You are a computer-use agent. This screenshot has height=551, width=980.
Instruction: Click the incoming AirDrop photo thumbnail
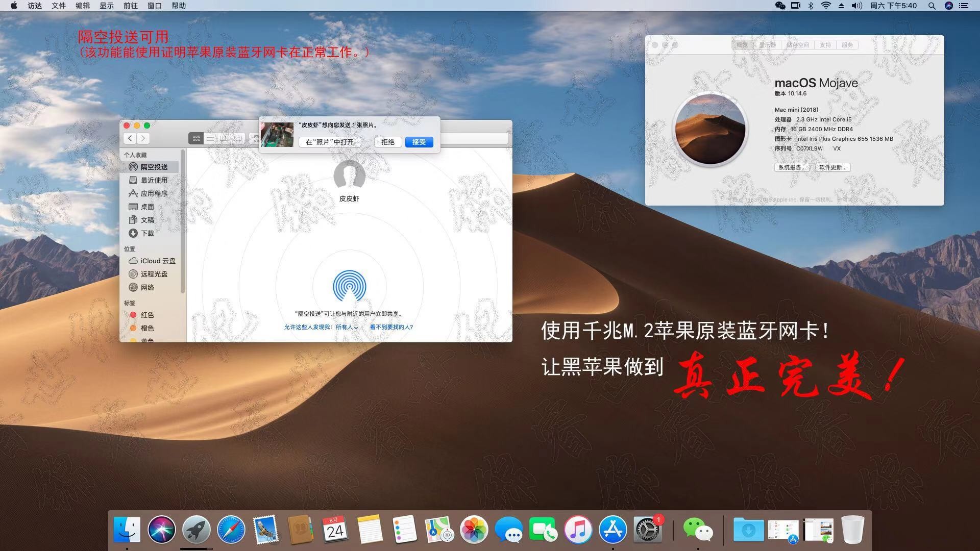tap(277, 134)
